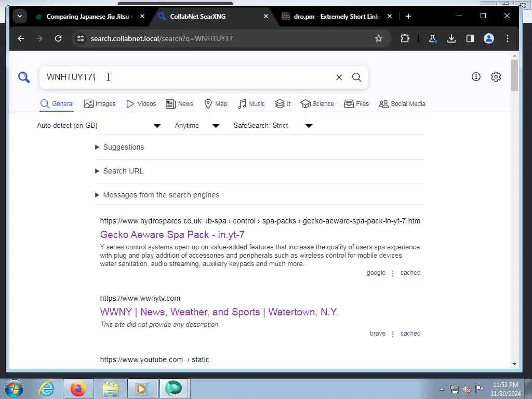
Task: Select the Files search category
Action: (356, 104)
